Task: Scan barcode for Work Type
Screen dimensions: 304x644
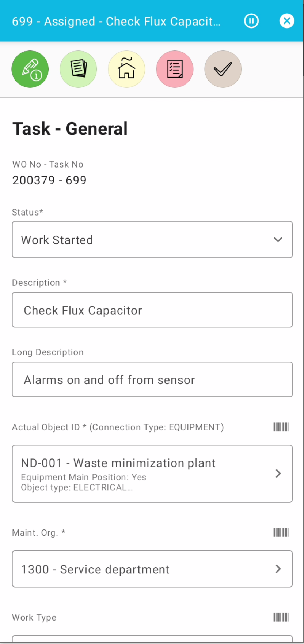Action: coord(281,617)
